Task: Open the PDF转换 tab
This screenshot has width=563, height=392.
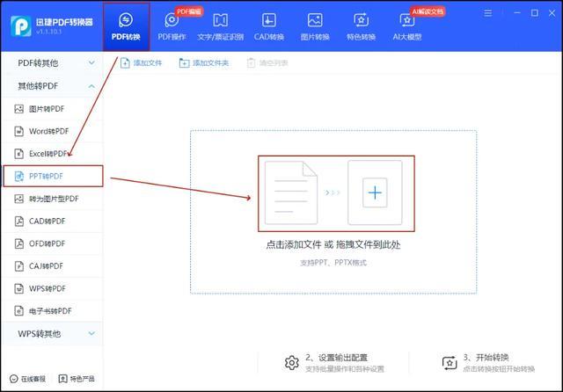Action: pyautogui.click(x=126, y=26)
